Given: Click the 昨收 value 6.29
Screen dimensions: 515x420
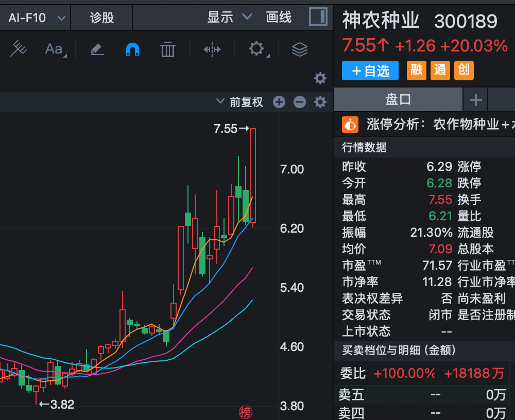Looking at the screenshot, I should coord(439,166).
